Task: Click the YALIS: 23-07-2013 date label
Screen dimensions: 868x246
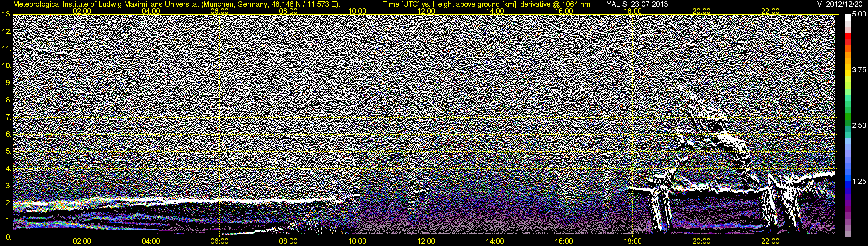Action: pos(637,4)
